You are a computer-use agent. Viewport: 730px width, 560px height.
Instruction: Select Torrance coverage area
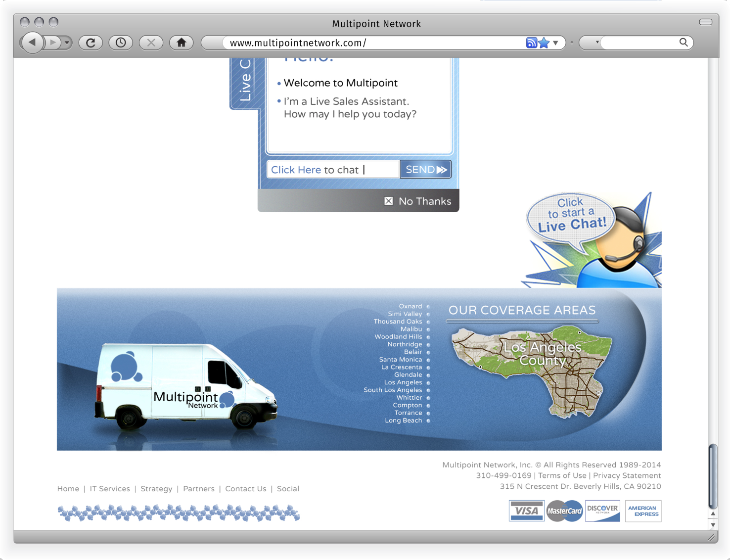tap(409, 413)
